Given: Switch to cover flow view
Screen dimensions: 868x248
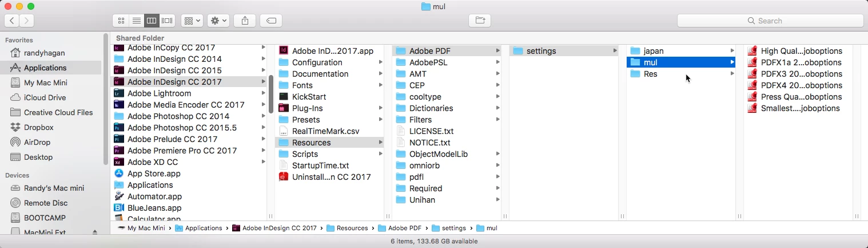Looking at the screenshot, I should point(167,21).
